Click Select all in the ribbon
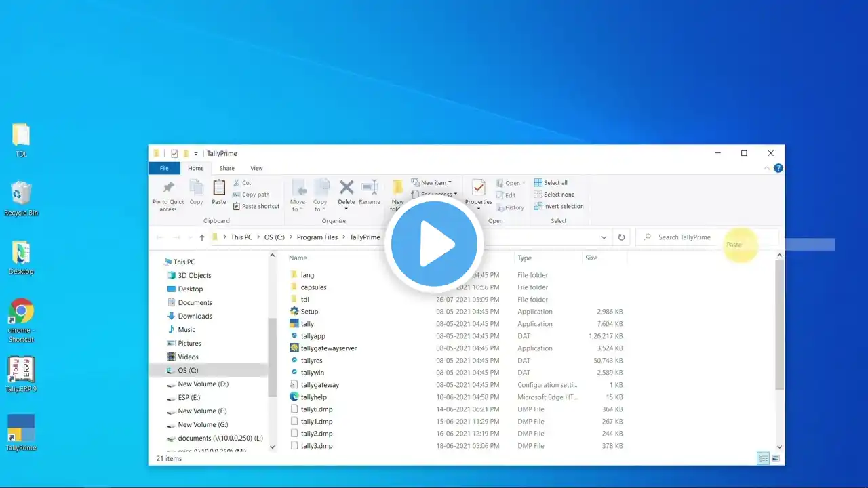The width and height of the screenshot is (868, 488). coord(551,183)
